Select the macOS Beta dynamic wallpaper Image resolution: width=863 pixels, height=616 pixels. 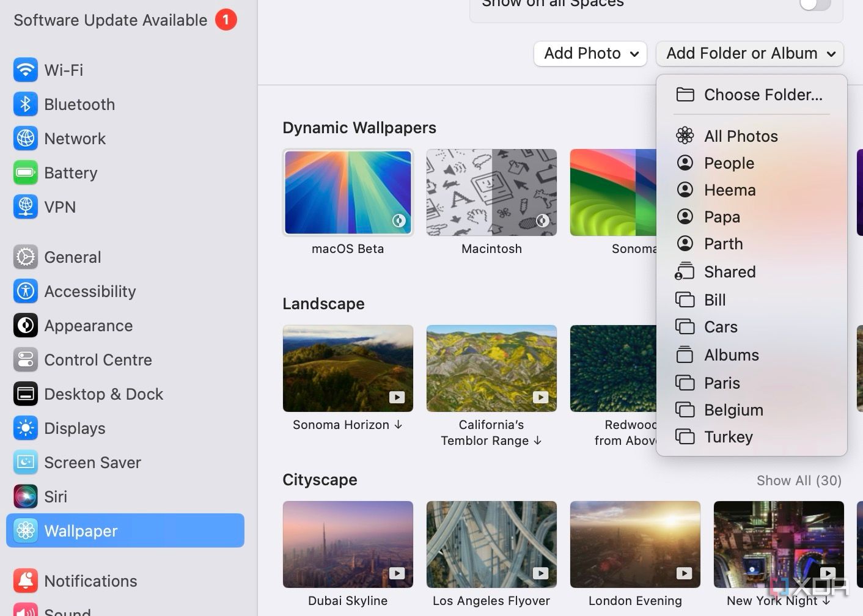348,193
